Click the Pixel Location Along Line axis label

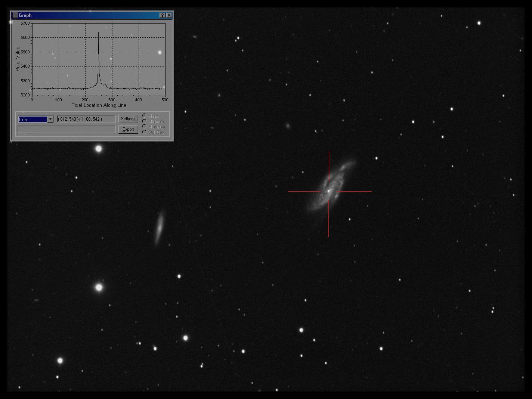coord(99,105)
